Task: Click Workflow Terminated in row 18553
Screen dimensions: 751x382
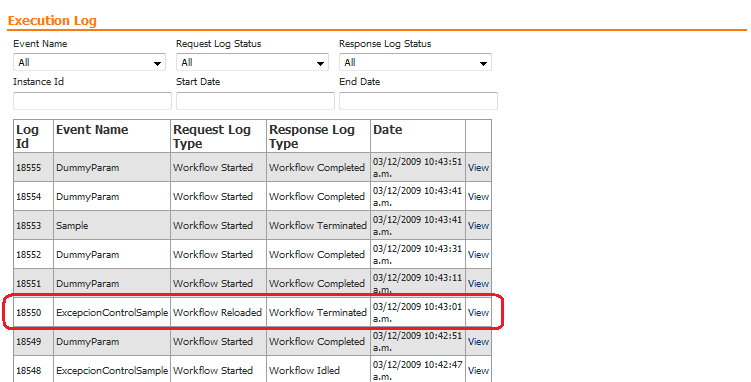Action: (318, 225)
